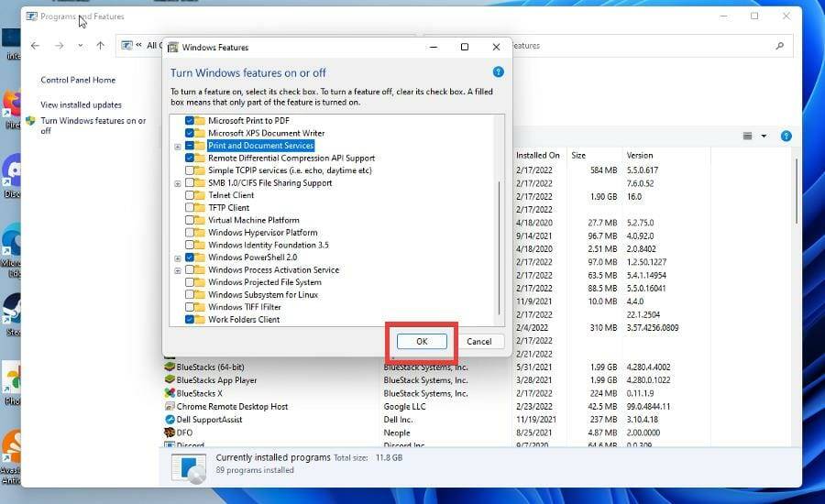Click the Windows Features list scrollbar

click(499, 247)
